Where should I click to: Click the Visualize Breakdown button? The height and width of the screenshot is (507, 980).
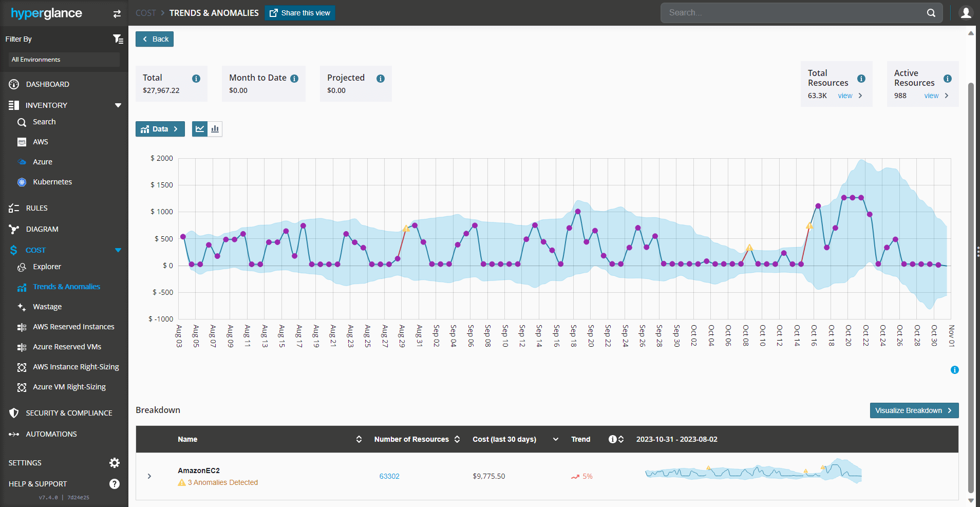[914, 410]
